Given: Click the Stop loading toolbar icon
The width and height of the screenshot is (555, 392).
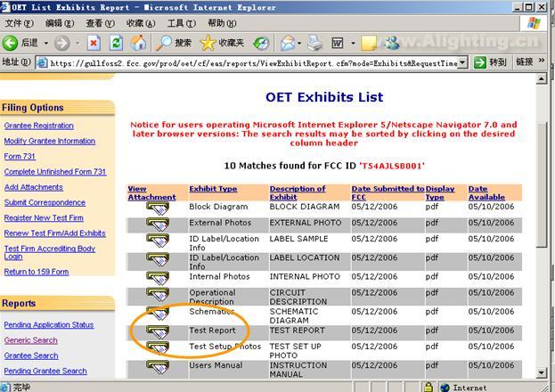Looking at the screenshot, I should [93, 43].
